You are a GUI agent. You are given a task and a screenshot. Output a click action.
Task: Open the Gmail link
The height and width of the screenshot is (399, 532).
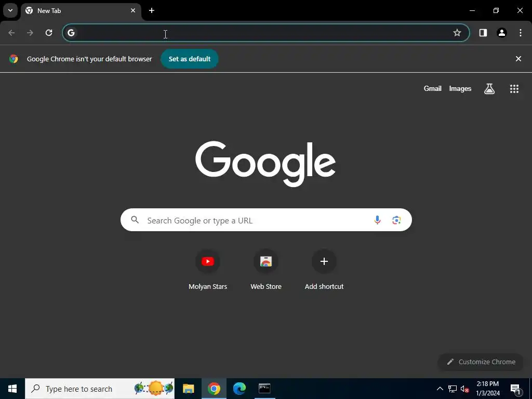[x=432, y=88]
